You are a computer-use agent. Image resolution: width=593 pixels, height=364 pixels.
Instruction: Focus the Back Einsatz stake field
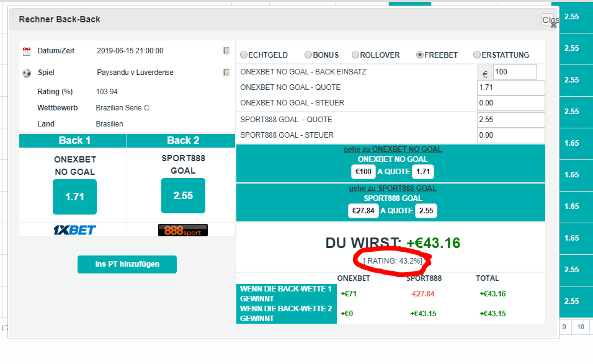point(514,72)
